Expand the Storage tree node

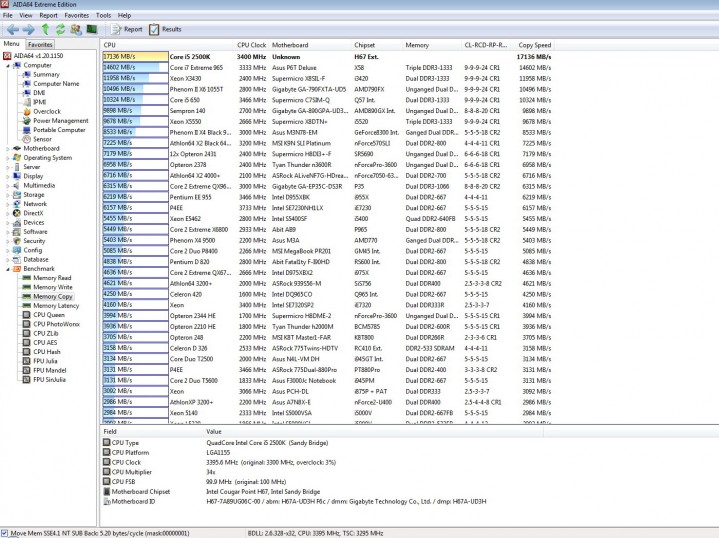(8, 195)
